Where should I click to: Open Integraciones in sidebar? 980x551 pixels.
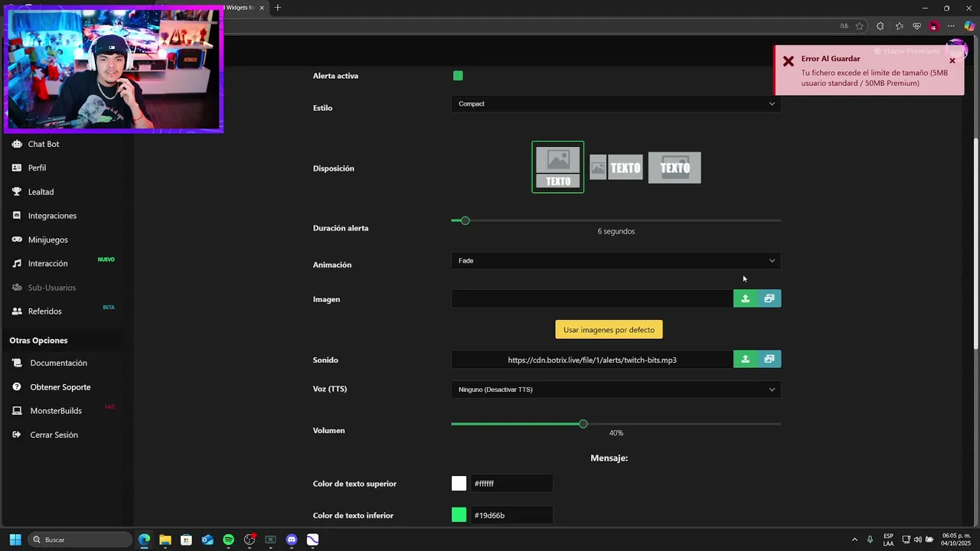pyautogui.click(x=52, y=216)
